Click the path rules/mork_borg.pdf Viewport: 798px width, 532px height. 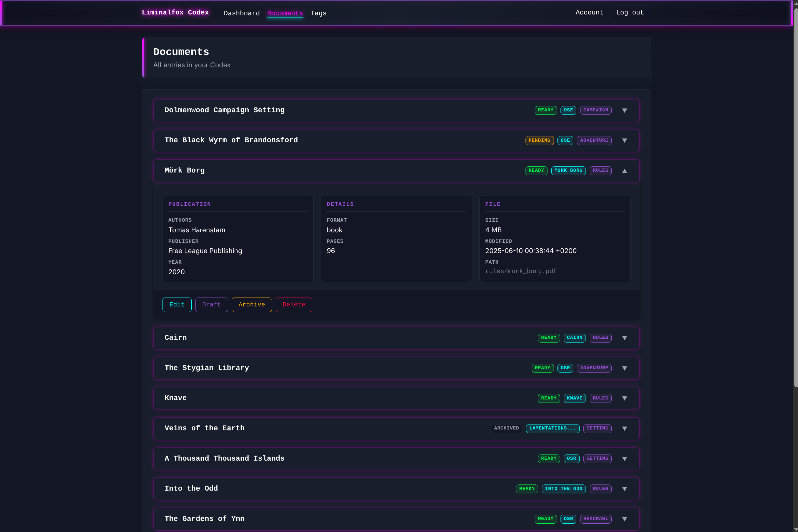click(521, 271)
